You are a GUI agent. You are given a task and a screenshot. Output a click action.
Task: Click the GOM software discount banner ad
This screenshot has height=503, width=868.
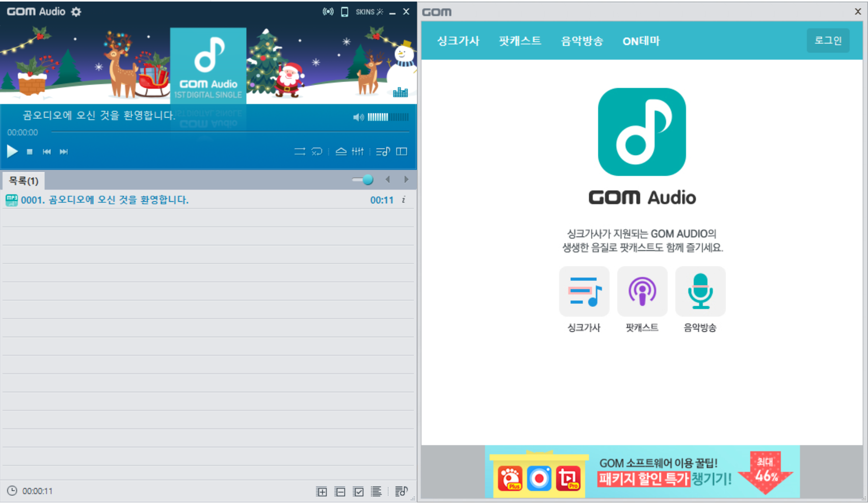pyautogui.click(x=642, y=472)
